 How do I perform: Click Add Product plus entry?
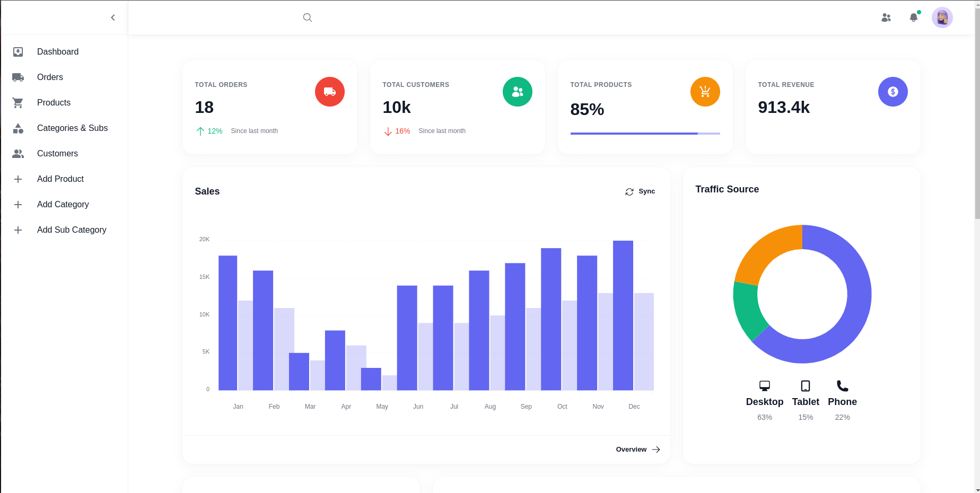[x=60, y=179]
